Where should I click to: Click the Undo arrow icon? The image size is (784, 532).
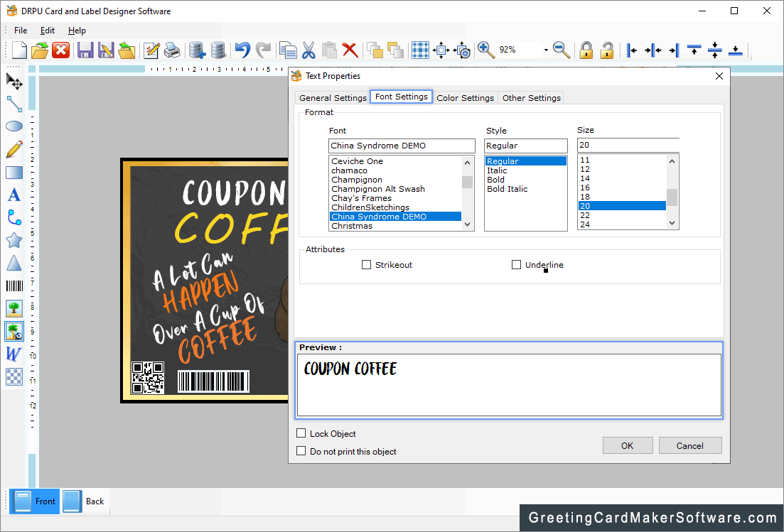(x=242, y=50)
